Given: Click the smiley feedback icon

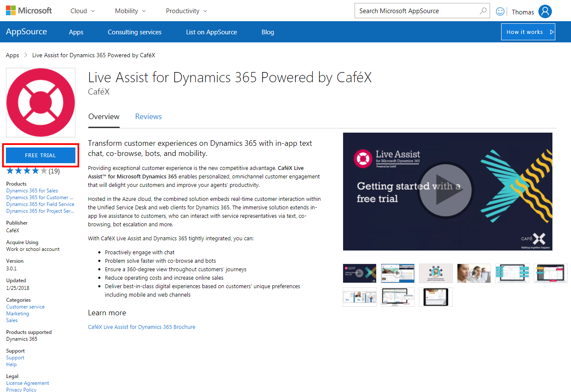Looking at the screenshot, I should (500, 11).
